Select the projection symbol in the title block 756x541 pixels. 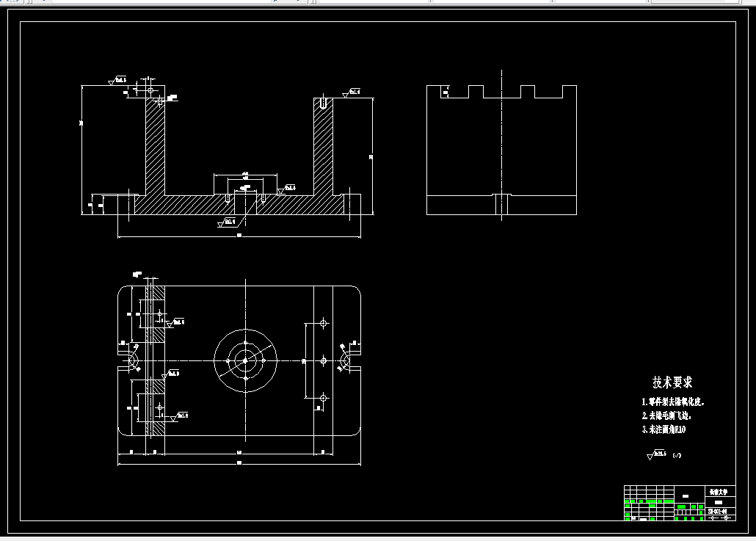720,518
